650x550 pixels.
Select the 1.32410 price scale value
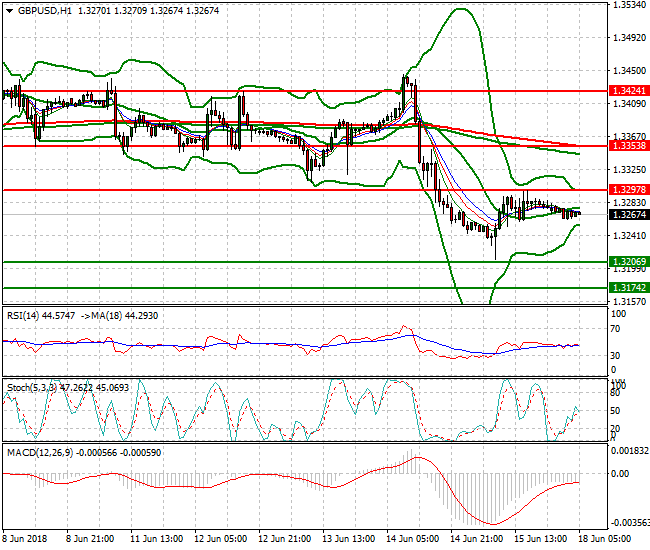click(x=630, y=236)
